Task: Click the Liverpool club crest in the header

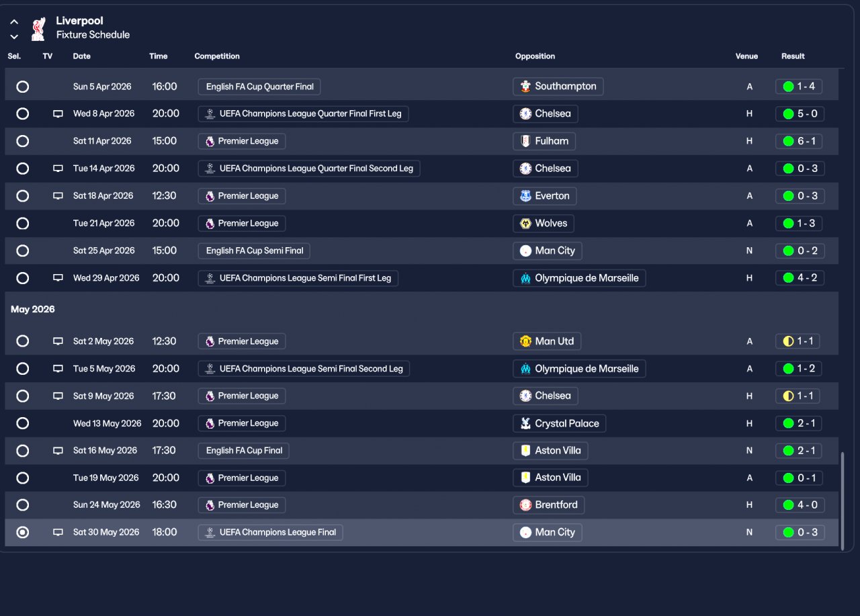Action: pyautogui.click(x=38, y=28)
